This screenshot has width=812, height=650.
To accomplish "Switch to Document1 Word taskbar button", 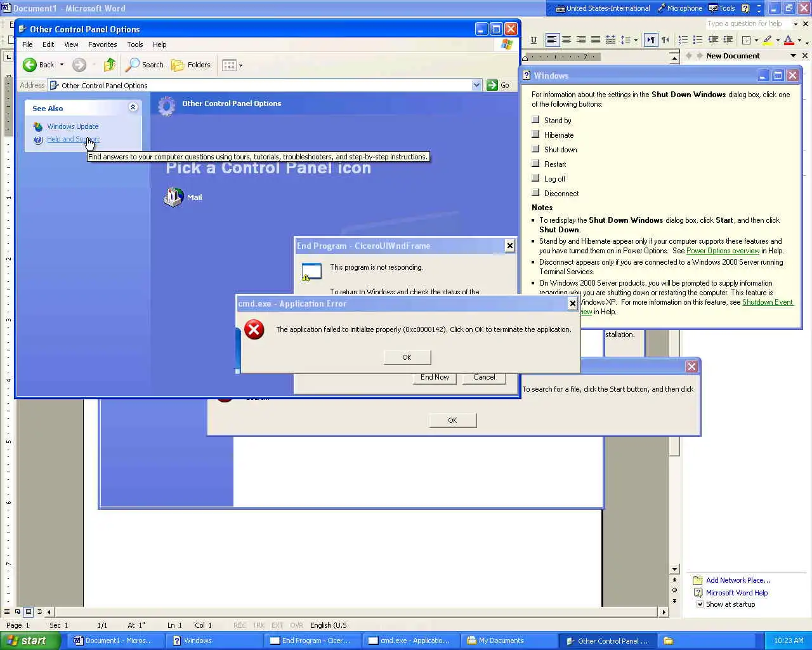I will pyautogui.click(x=115, y=640).
